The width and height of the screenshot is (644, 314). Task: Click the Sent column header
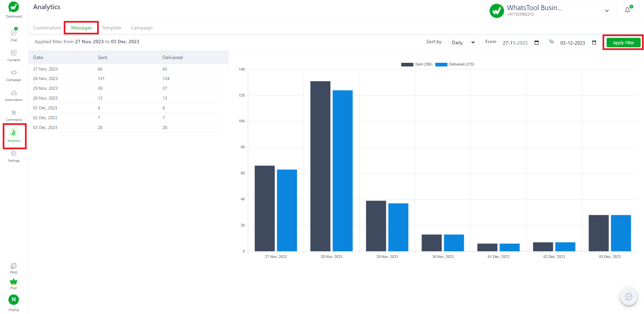(x=103, y=57)
